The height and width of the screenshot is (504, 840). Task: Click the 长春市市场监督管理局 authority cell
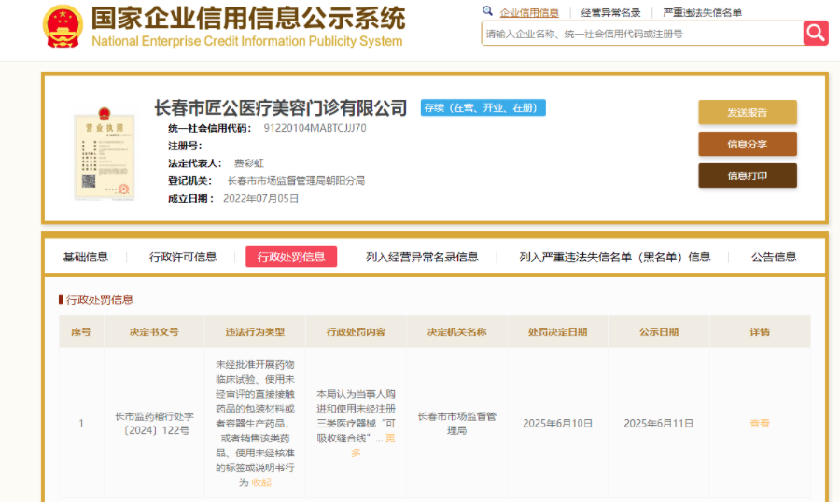coord(457,424)
